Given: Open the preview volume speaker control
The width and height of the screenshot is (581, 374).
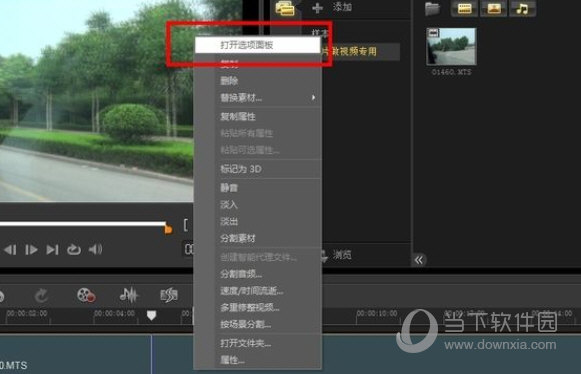Looking at the screenshot, I should click(95, 249).
